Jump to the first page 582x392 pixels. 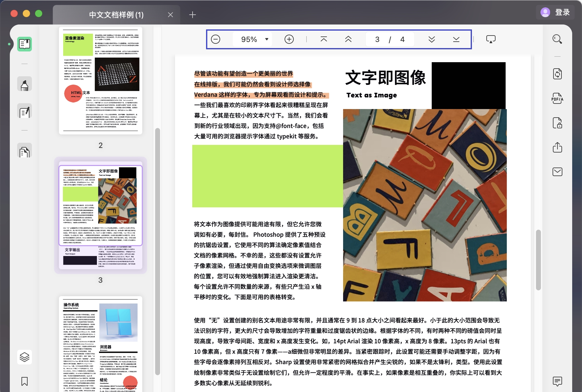(324, 39)
